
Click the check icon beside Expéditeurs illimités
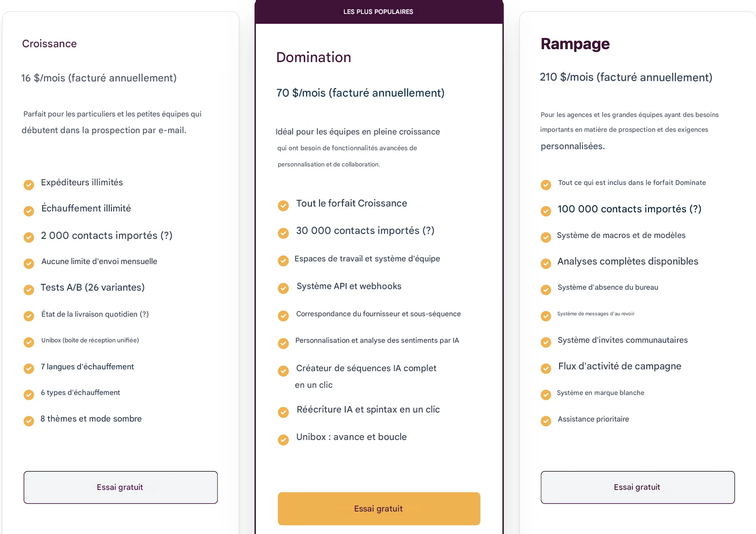(x=29, y=185)
